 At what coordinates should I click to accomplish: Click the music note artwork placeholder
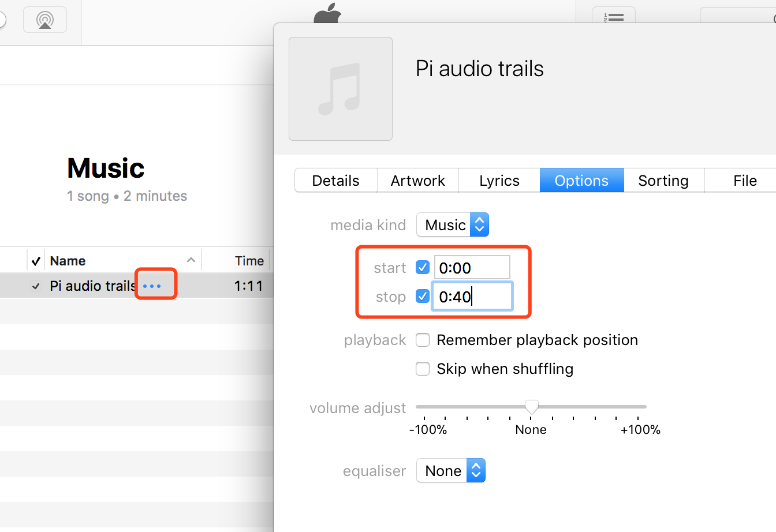point(341,89)
